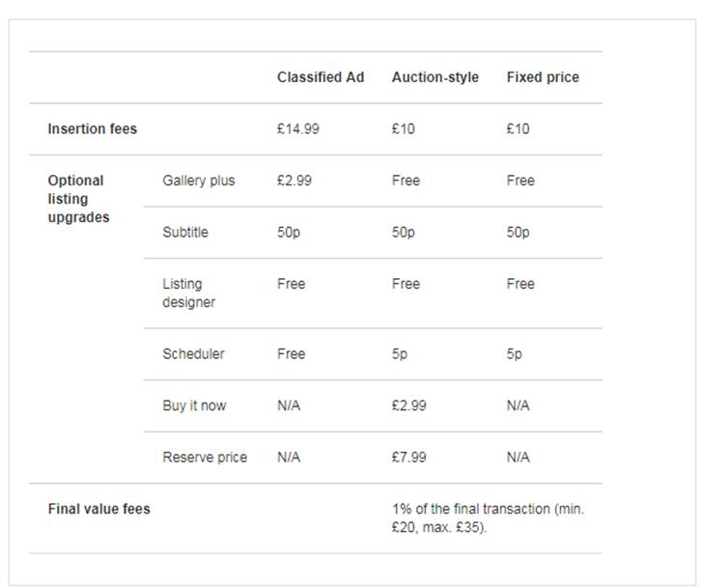This screenshot has height=588, width=701.
Task: Select the Gallery plus row label
Action: (x=199, y=181)
